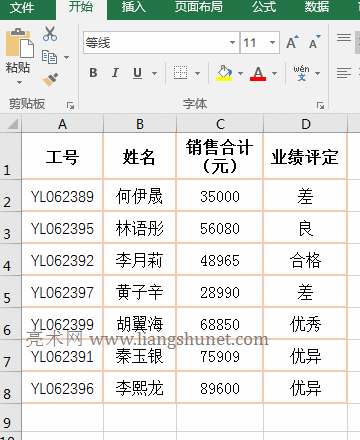This screenshot has height=440, width=360.
Task: Switch to the 开始 tab
Action: tap(81, 7)
